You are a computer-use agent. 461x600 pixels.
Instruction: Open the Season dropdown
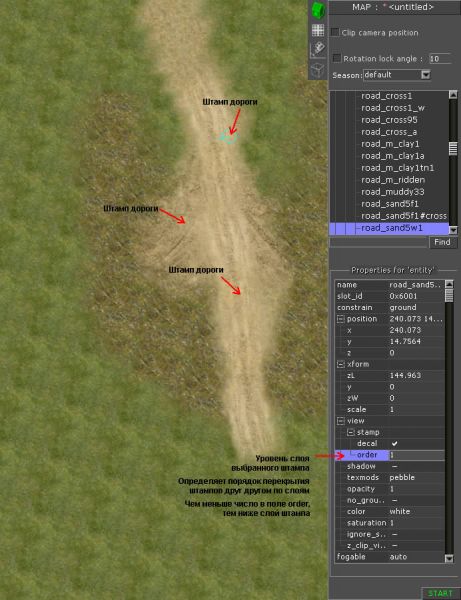pos(425,75)
